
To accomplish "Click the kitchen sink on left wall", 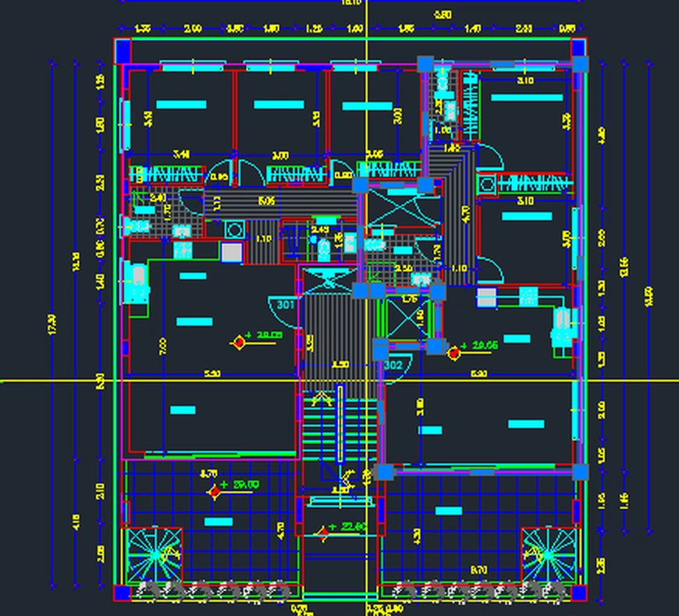I will (137, 281).
